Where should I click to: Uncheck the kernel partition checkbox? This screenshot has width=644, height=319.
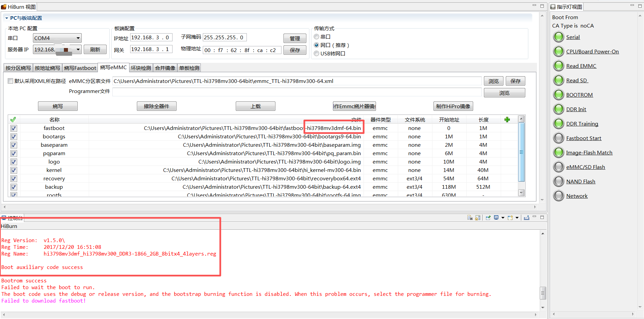[x=13, y=170]
